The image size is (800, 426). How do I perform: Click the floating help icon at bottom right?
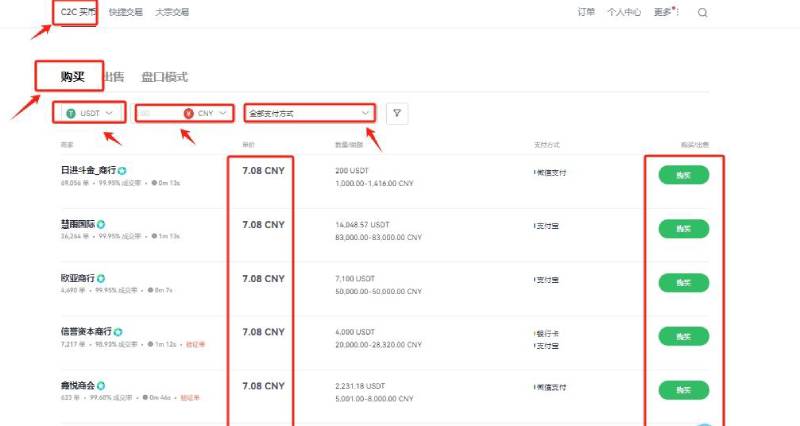coord(707,421)
